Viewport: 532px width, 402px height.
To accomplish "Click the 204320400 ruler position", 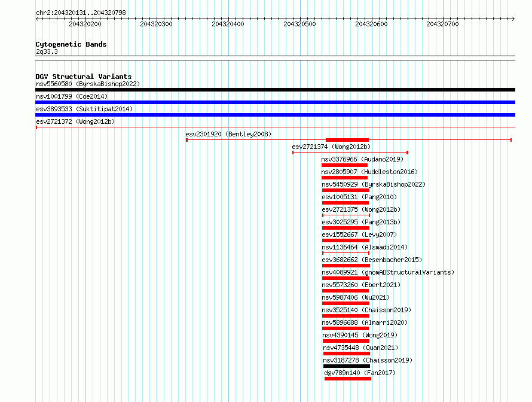I will coord(228,24).
